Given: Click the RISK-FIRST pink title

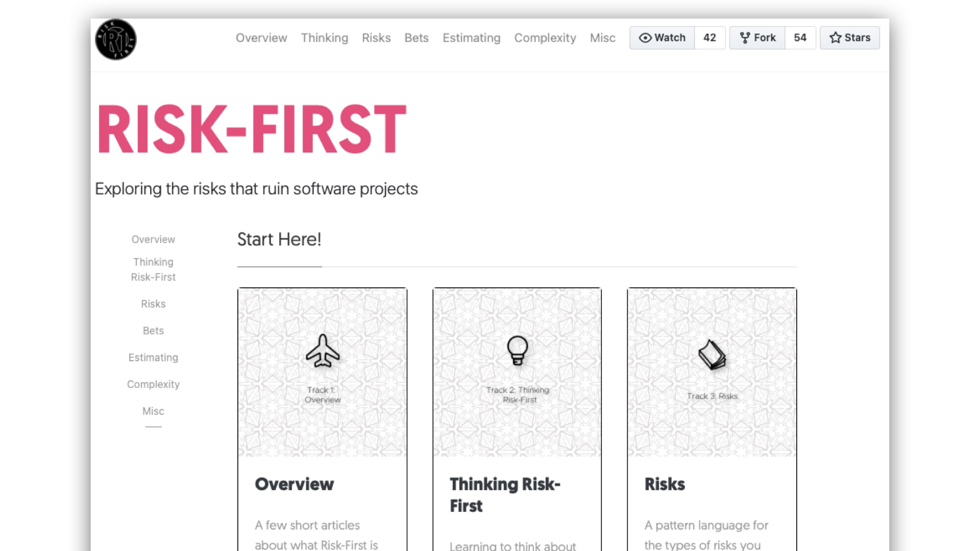Looking at the screenshot, I should 252,129.
